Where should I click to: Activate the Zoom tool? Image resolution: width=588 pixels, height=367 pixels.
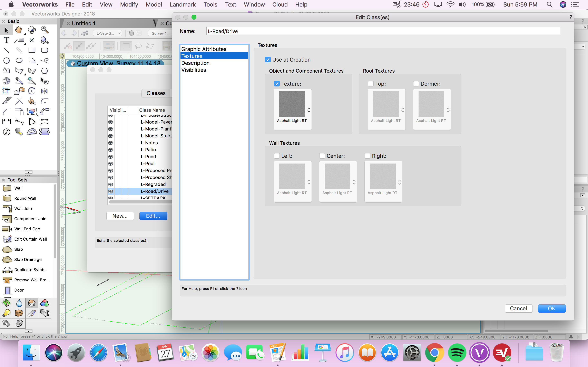pyautogui.click(x=44, y=30)
